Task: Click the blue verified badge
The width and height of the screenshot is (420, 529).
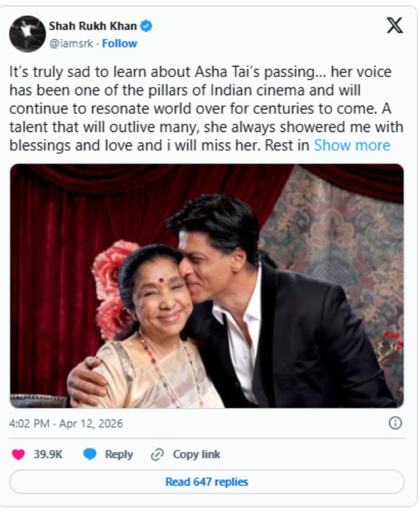Action: (146, 26)
